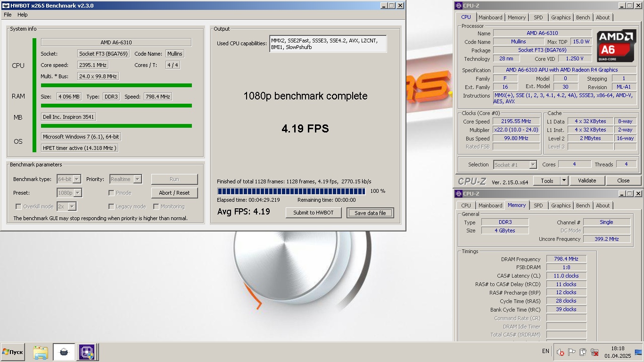The width and height of the screenshot is (644, 362).
Task: Click the Uncore Frequency 399.2 MHz value
Action: point(607,239)
